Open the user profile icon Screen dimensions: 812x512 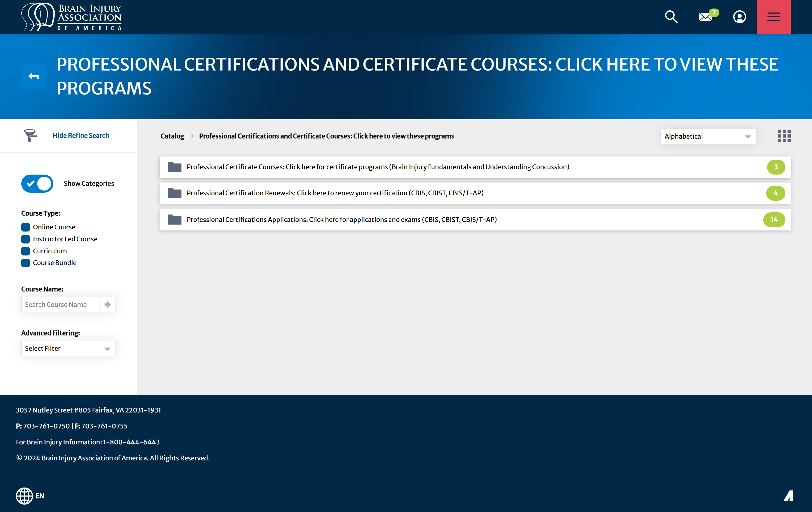click(x=740, y=17)
